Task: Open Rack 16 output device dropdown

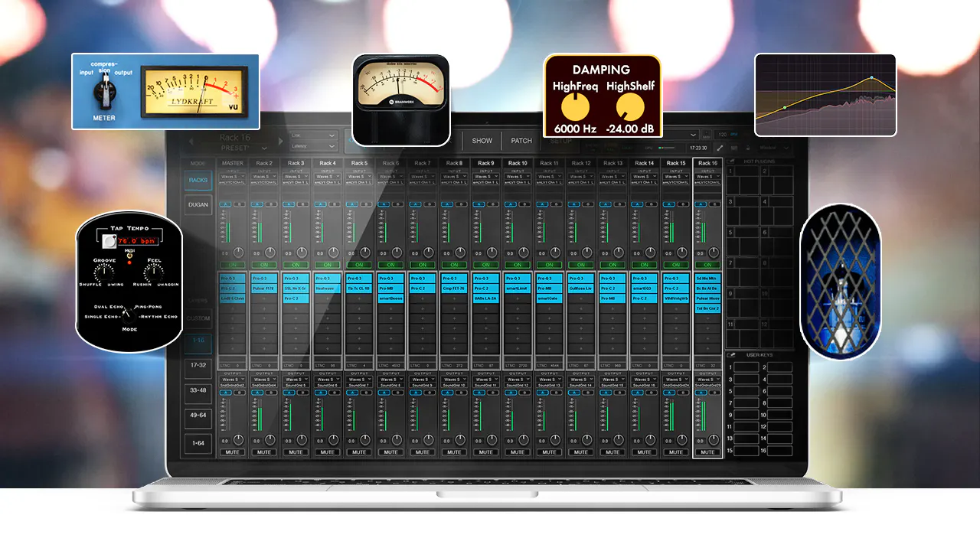Action: 708,379
